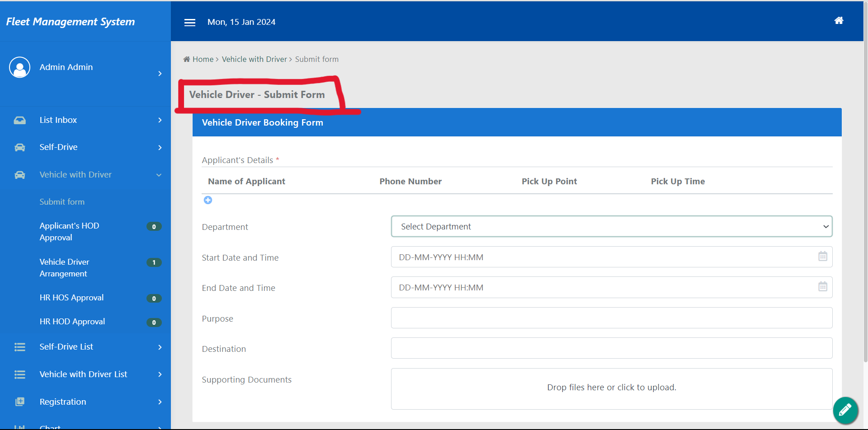This screenshot has width=868, height=430.
Task: Open Submit form in sidebar
Action: tap(62, 202)
